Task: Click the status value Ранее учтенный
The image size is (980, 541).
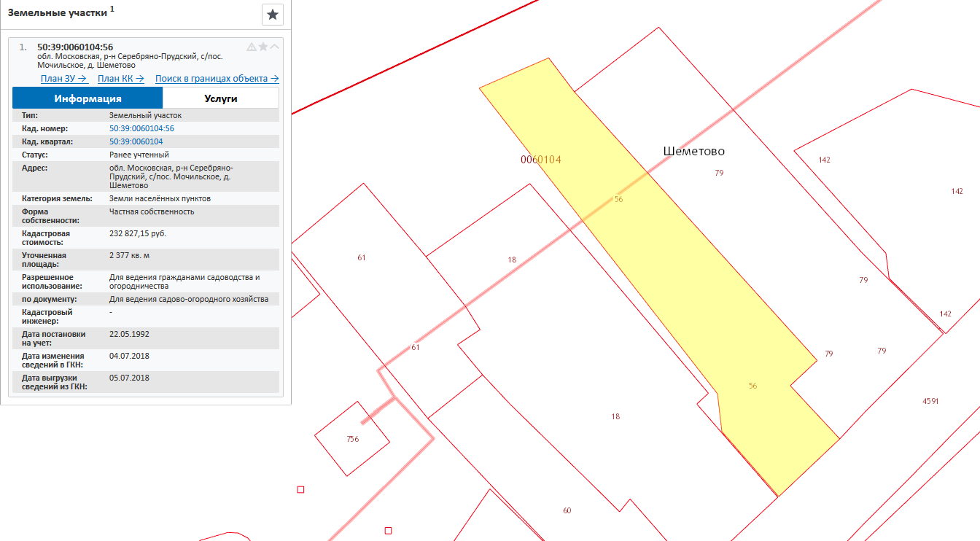Action: (139, 155)
